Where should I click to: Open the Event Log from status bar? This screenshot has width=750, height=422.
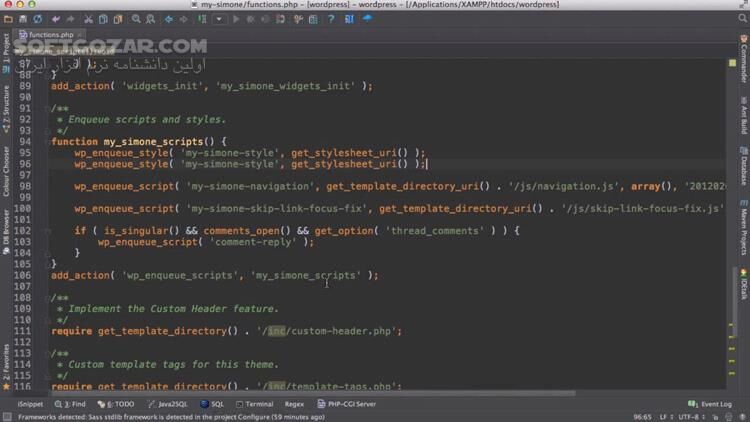coord(709,404)
